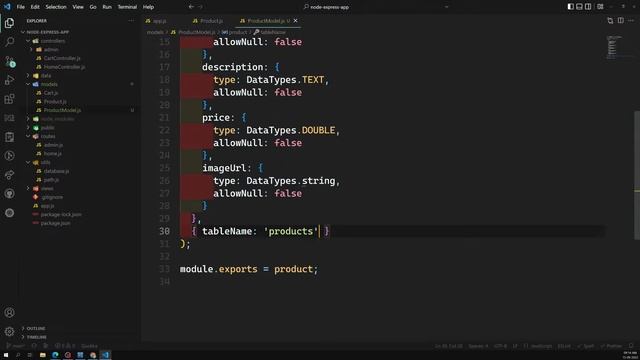Screen dimensions: 640x360
Task: Toggle the secondary side bar layout icon
Action: 588,7
